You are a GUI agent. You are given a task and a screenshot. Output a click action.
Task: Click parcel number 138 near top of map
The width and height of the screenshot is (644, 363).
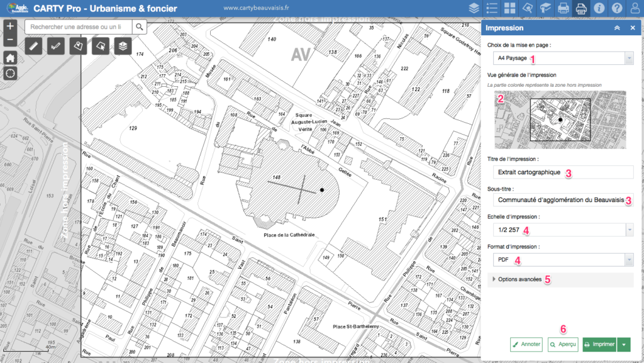pos(333,52)
